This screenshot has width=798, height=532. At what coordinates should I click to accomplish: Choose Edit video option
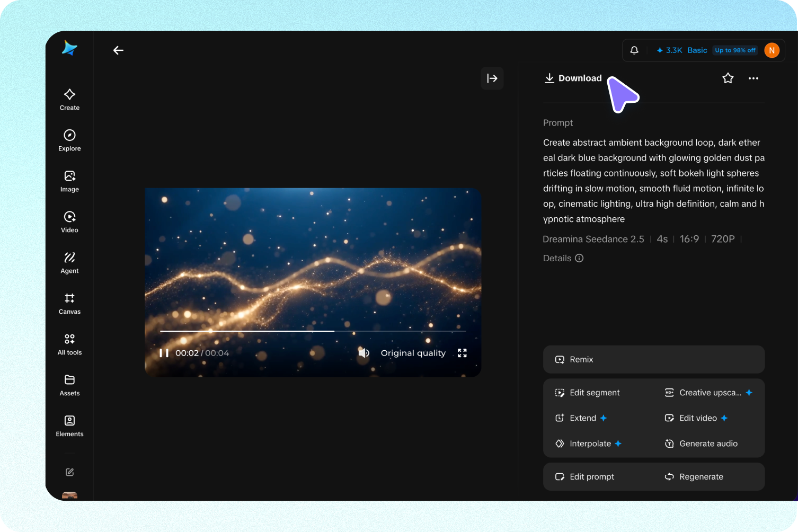click(696, 418)
